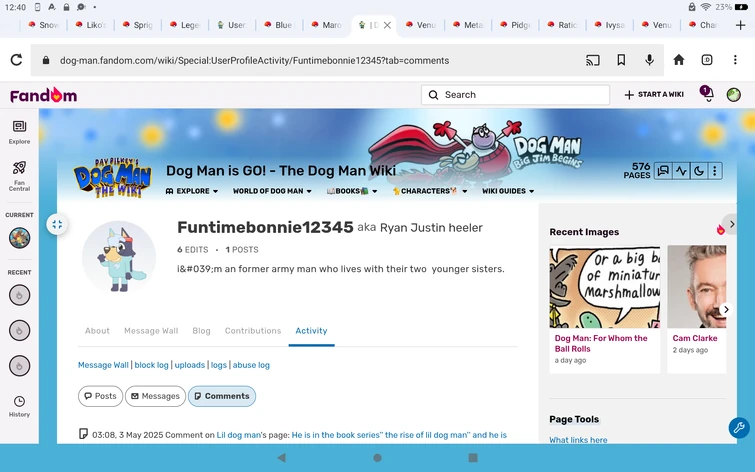The image size is (755, 472).
Task: Open the Cam Clarke link
Action: pos(695,338)
